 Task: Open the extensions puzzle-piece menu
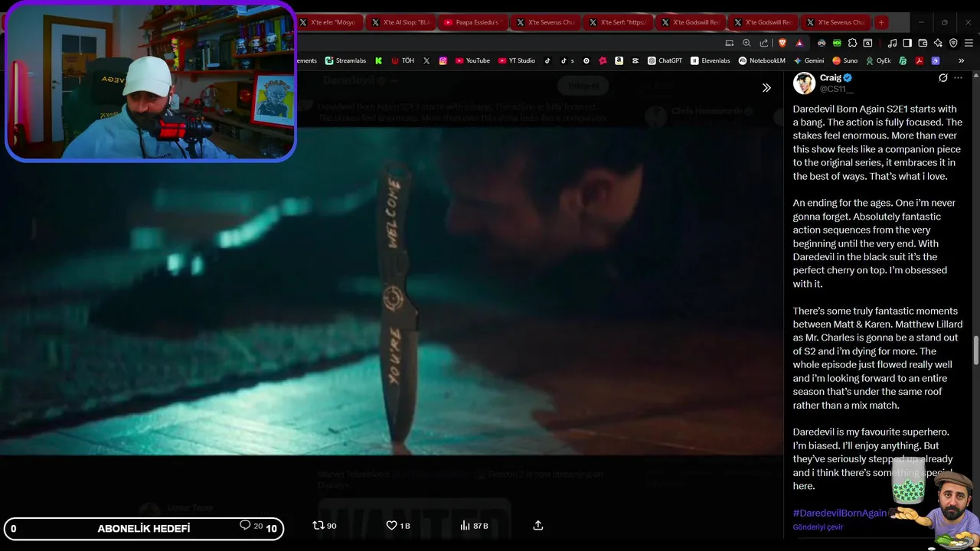[x=852, y=43]
